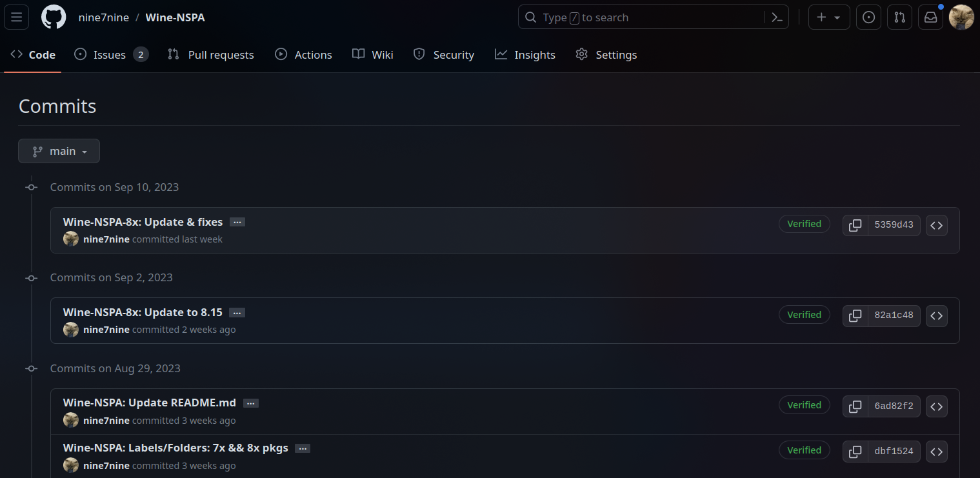Click nine7nine author on 'Update to 8.15' commit
Viewport: 980px width, 478px height.
[x=106, y=330]
